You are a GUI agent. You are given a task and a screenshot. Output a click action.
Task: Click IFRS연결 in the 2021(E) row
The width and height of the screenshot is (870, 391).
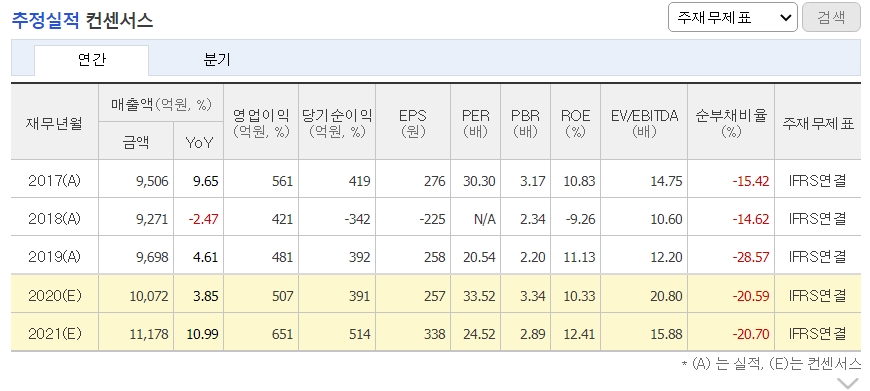point(818,334)
